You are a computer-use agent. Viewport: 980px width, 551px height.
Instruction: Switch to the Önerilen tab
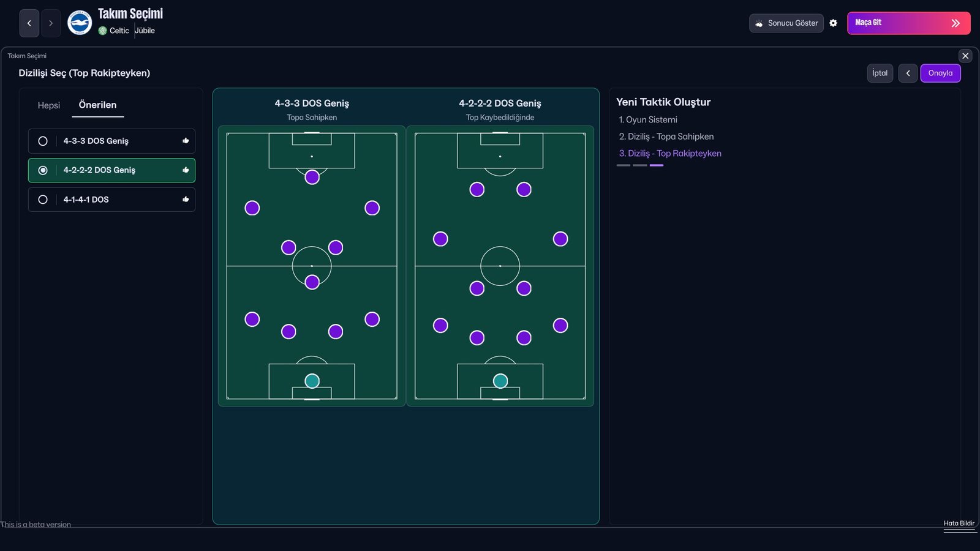click(97, 105)
